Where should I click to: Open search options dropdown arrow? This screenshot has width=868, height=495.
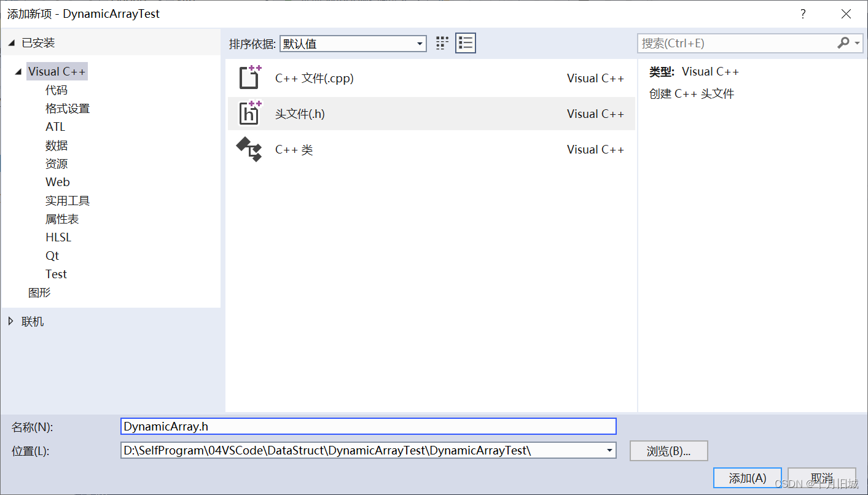(858, 43)
